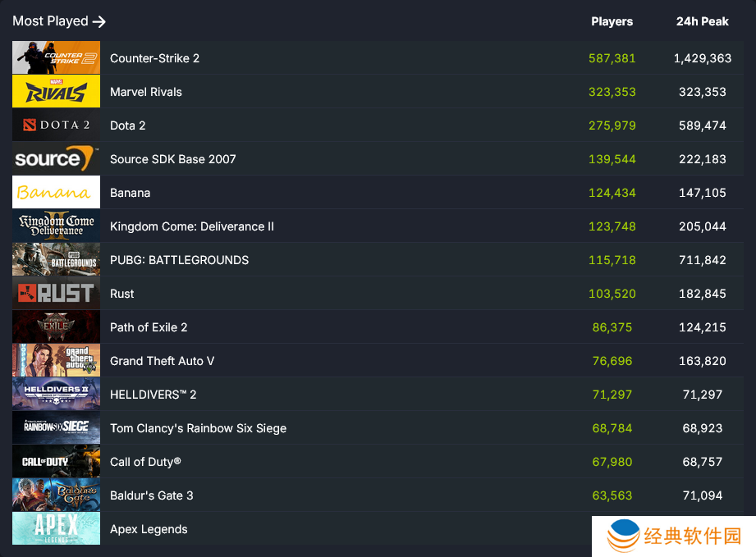Select Marvel Rivals 24h Peak value
The image size is (756, 557).
tap(703, 92)
